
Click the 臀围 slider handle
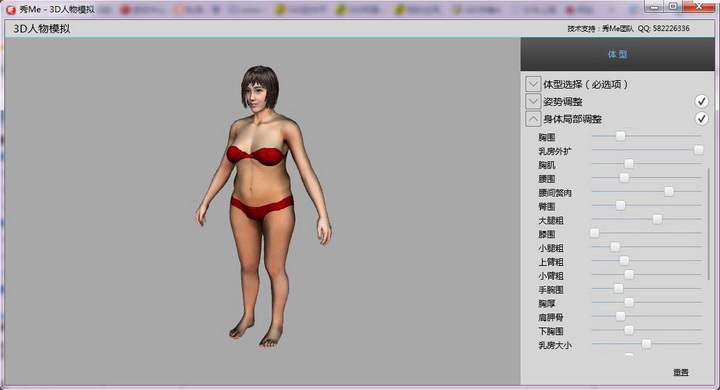tap(620, 205)
